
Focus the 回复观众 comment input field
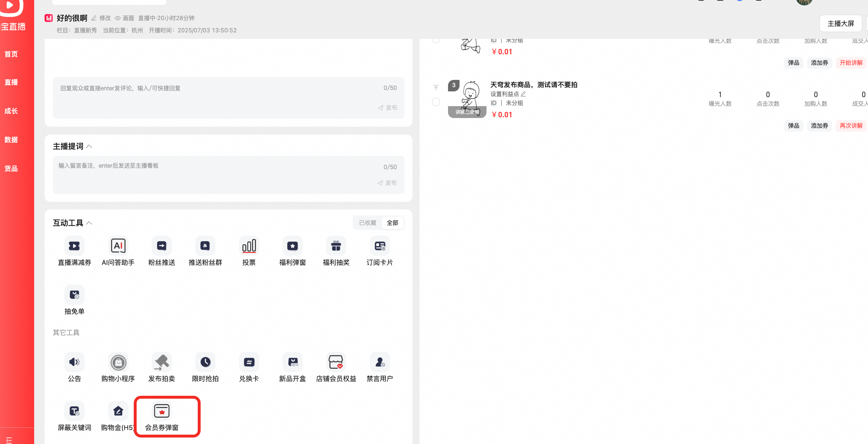coord(228,98)
